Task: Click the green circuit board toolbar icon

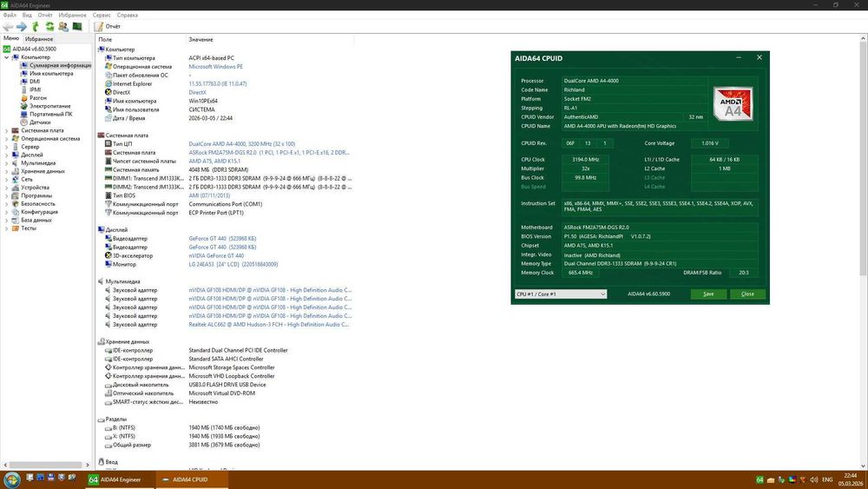Action: [x=77, y=27]
